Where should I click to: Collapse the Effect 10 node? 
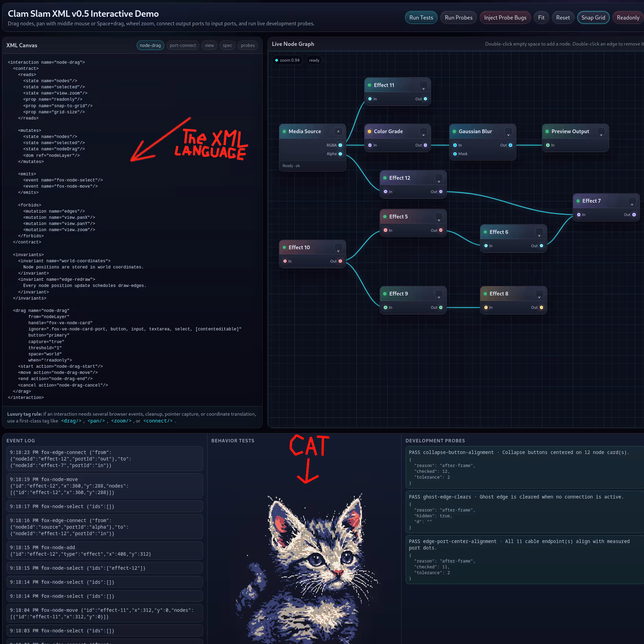[x=338, y=248]
